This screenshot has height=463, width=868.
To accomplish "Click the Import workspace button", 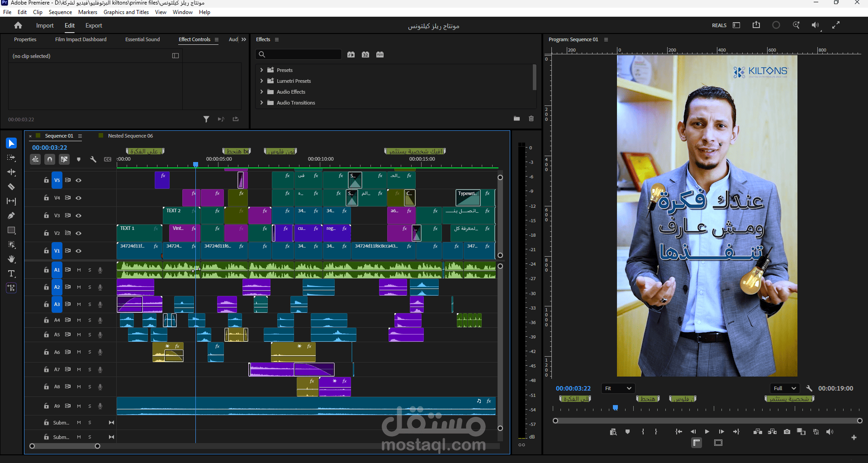I will coord(45,25).
